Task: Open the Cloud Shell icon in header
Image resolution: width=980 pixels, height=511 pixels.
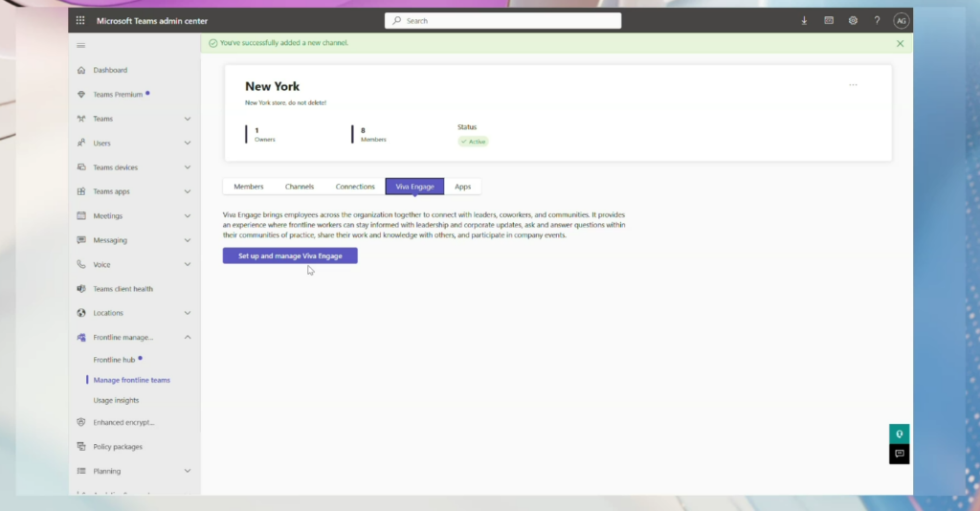Action: (x=829, y=21)
